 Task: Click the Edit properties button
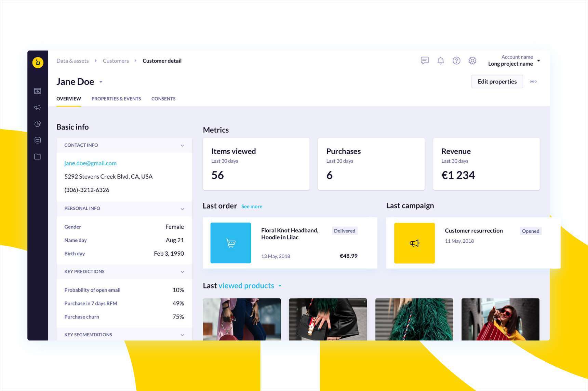point(497,81)
